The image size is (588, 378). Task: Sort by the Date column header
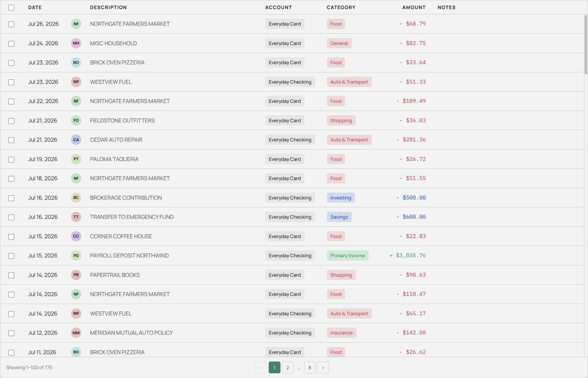point(35,7)
